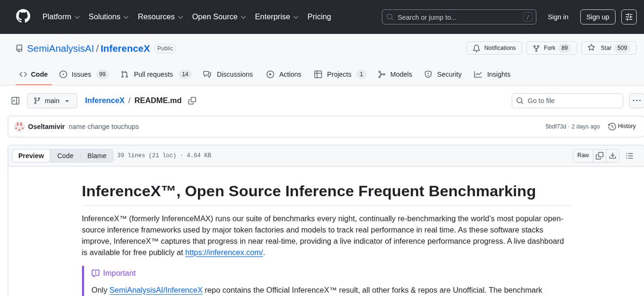The width and height of the screenshot is (644, 296).
Task: Copy the README.md file path
Action: 192,101
